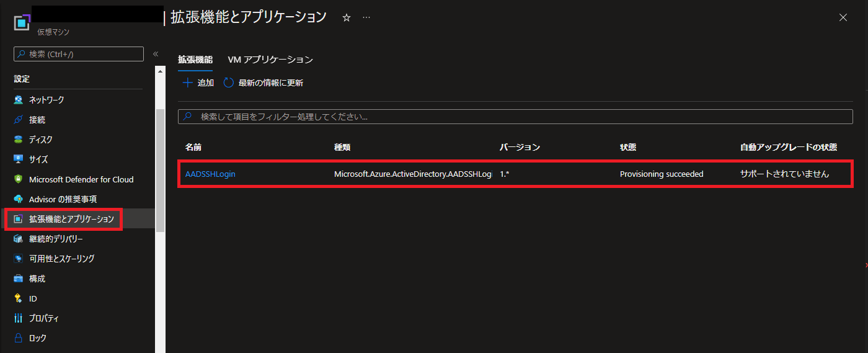Click the Microsoft.Azure.ActiveDirectory type cell

click(x=414, y=174)
